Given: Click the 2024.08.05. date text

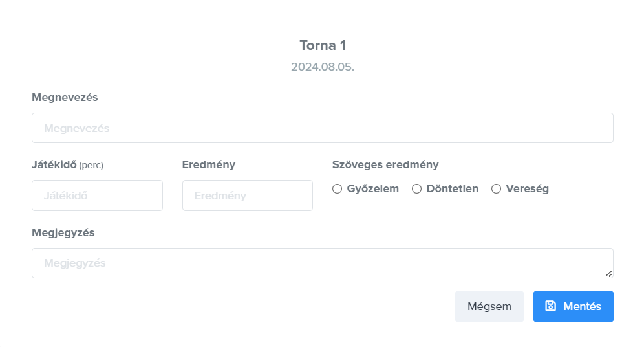Looking at the screenshot, I should coord(323,67).
